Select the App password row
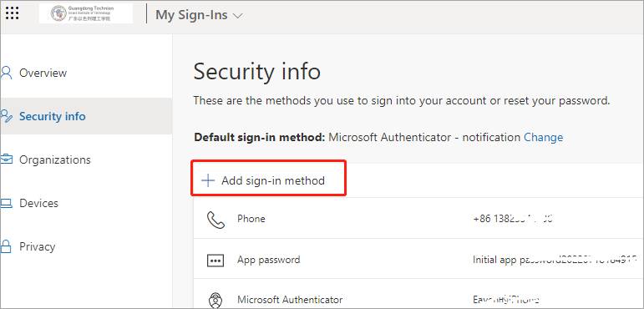 click(418, 259)
